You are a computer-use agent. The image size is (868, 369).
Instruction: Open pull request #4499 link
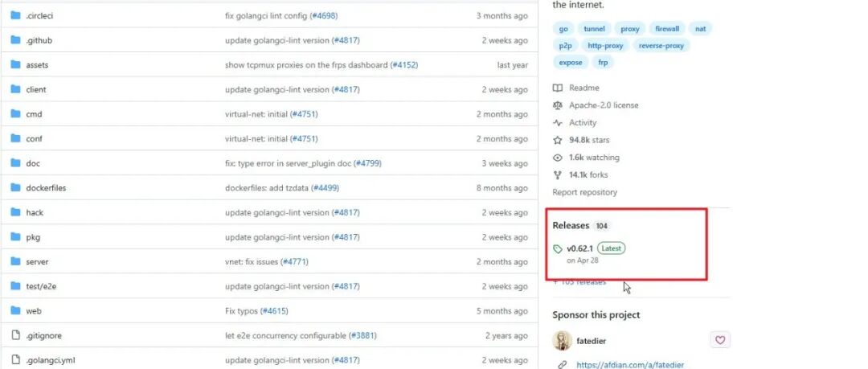pos(325,188)
